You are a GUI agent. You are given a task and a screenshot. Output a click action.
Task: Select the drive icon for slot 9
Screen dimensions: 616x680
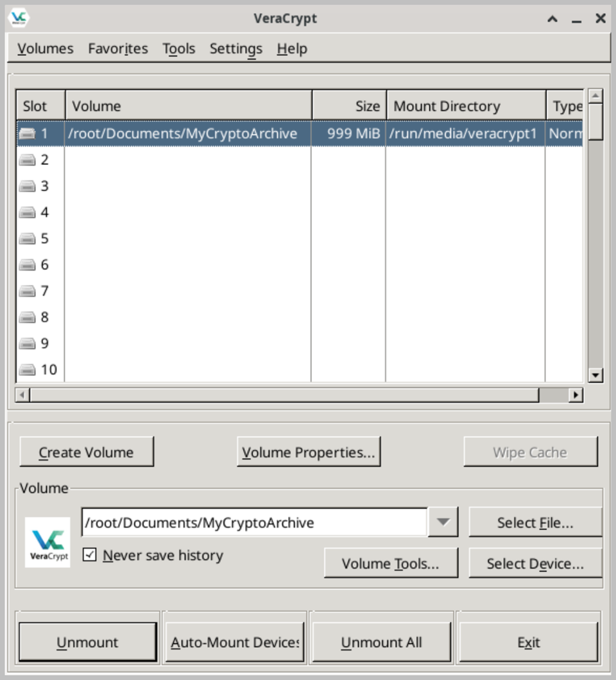(x=28, y=344)
